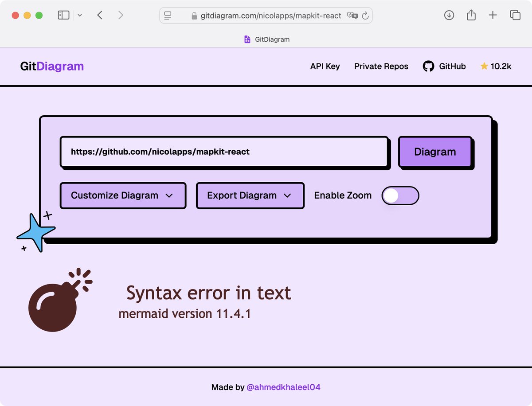The width and height of the screenshot is (532, 406).
Task: Click the Syntax error in text message
Action: coord(209,293)
